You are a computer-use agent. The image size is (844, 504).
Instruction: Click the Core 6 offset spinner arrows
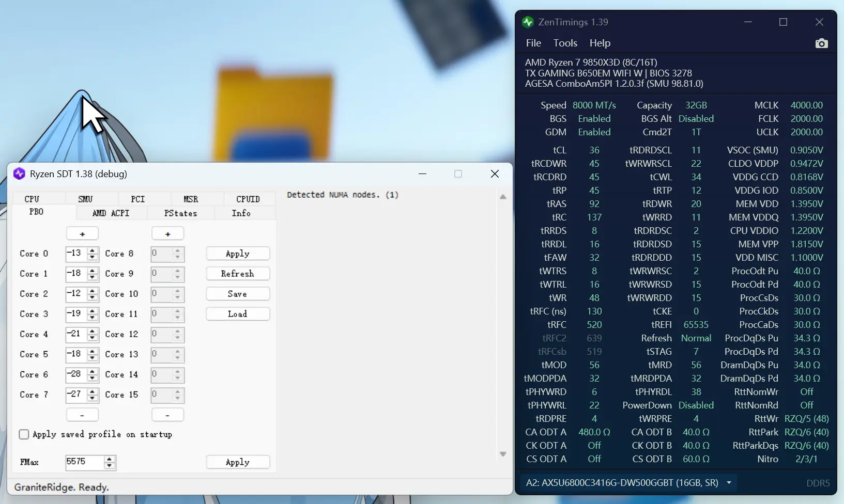click(93, 374)
